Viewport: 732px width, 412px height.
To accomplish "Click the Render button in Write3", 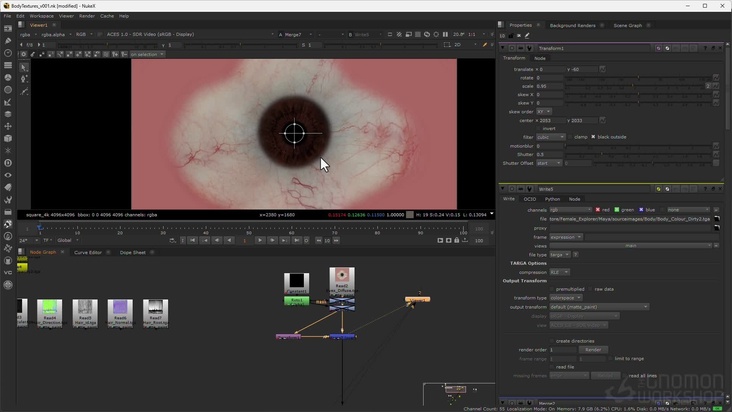I will (x=593, y=350).
